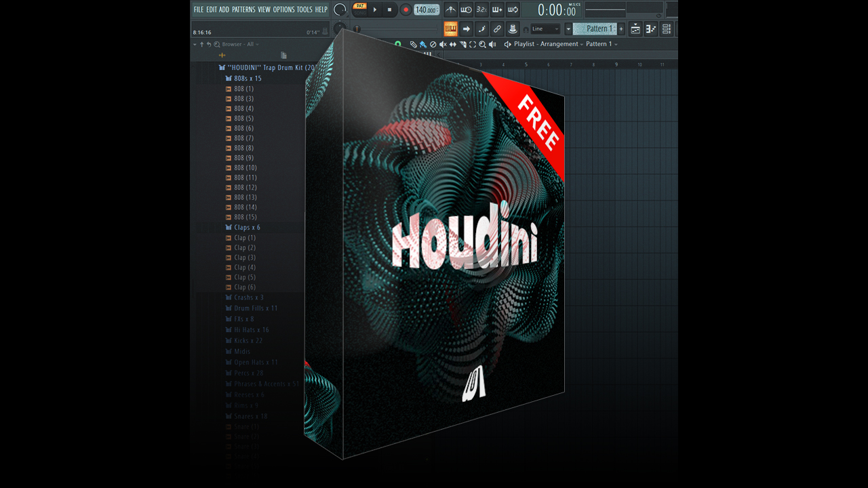Open the PATTERNS menu
The image size is (868, 488).
point(243,9)
